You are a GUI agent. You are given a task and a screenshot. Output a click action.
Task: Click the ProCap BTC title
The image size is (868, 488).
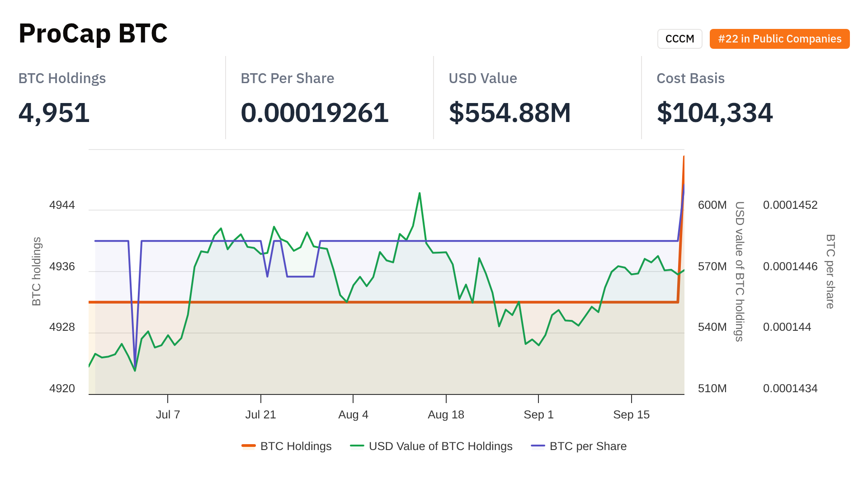[x=93, y=33]
